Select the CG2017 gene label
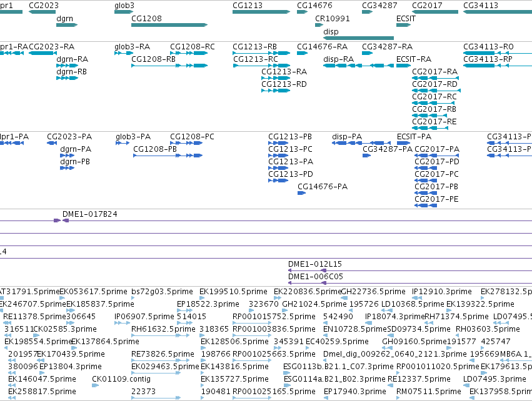The width and height of the screenshot is (532, 401). click(x=427, y=6)
